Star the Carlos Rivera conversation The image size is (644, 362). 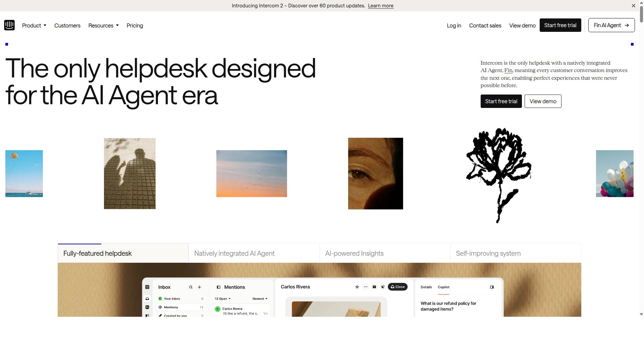[357, 287]
